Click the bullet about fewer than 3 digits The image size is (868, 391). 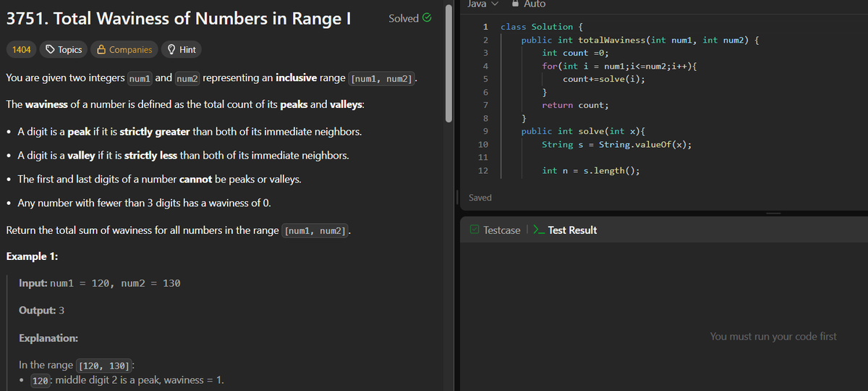[144, 203]
